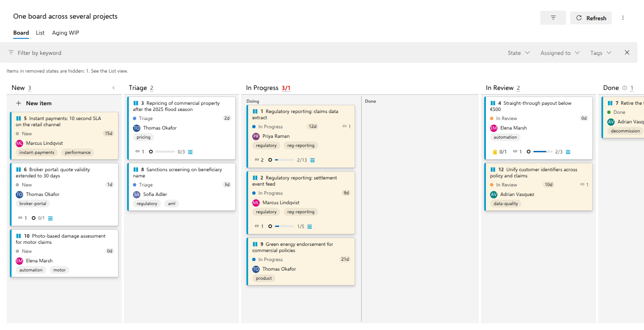
Task: Click the 21d age badge on card 9
Action: click(345, 259)
